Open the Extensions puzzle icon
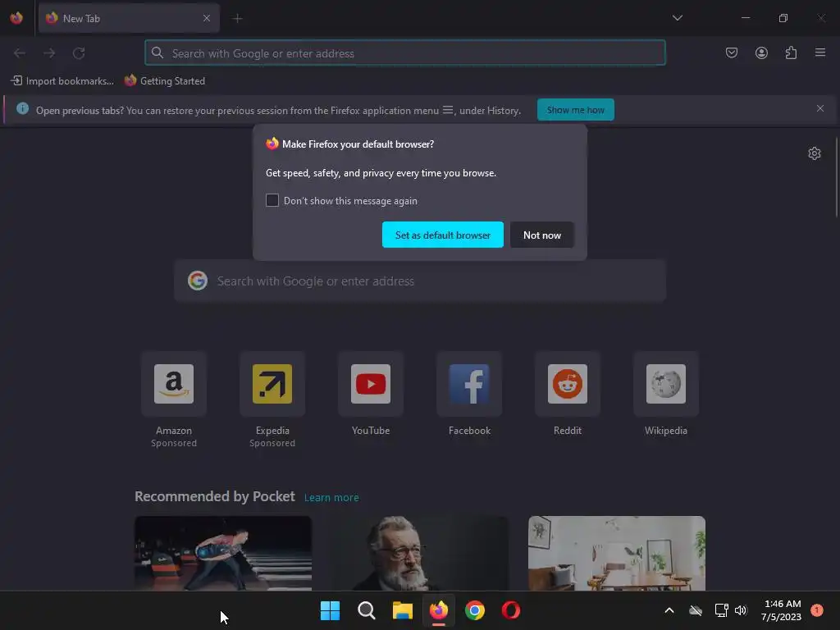 pyautogui.click(x=791, y=52)
